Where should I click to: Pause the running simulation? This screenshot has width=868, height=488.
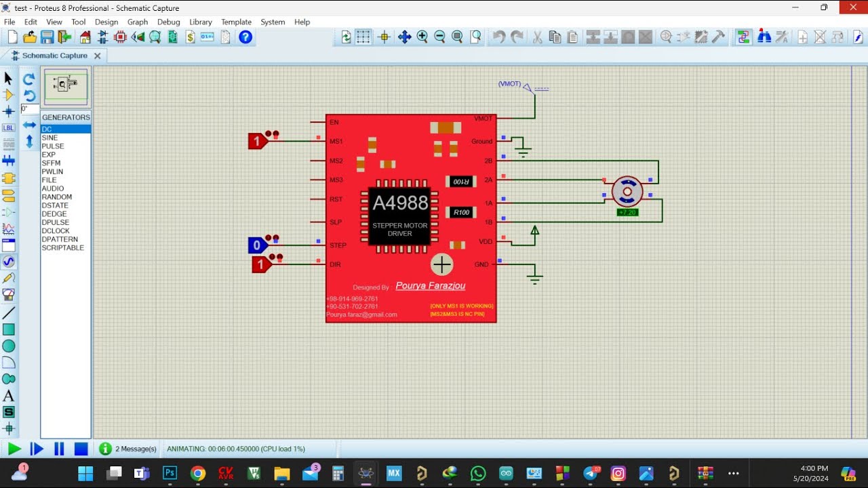59,449
